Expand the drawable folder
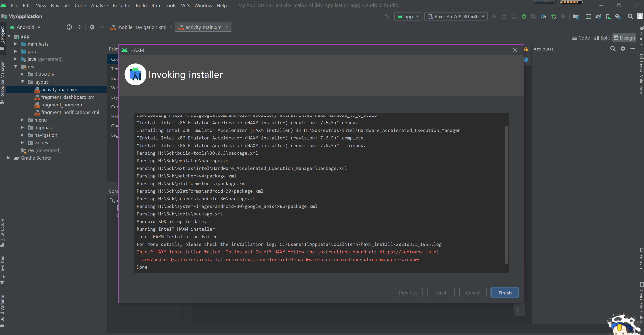The height and width of the screenshot is (335, 644). (22, 74)
